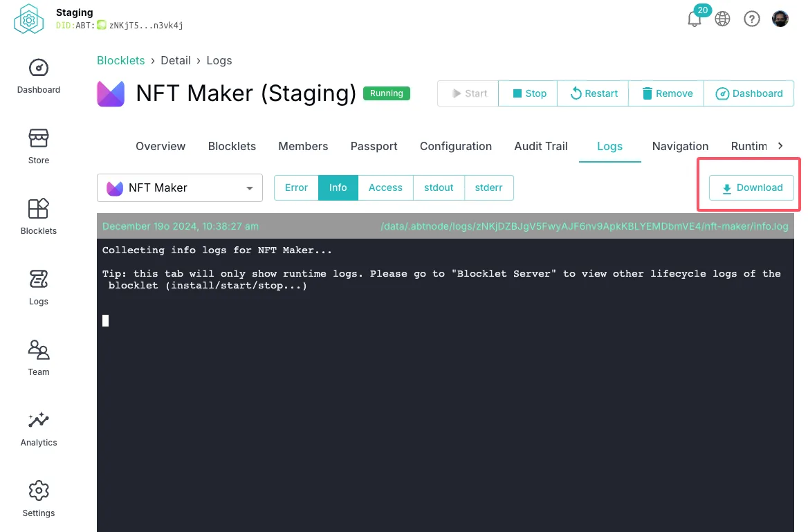This screenshot has width=808, height=532.
Task: Open the help question mark icon
Action: [x=752, y=19]
